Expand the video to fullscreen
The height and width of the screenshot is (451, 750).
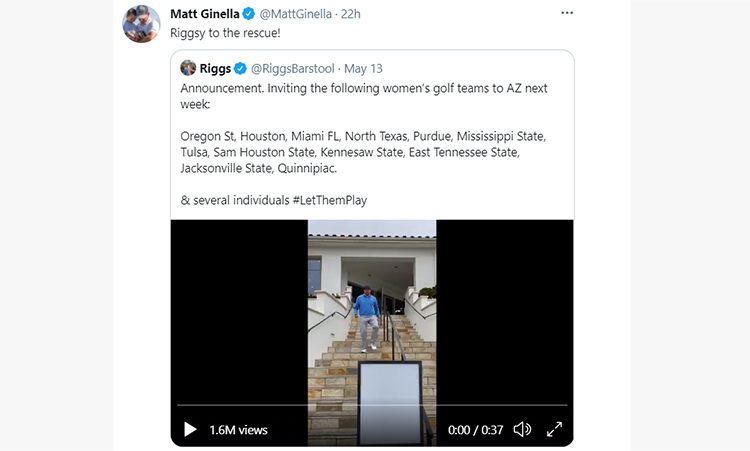[x=554, y=429]
